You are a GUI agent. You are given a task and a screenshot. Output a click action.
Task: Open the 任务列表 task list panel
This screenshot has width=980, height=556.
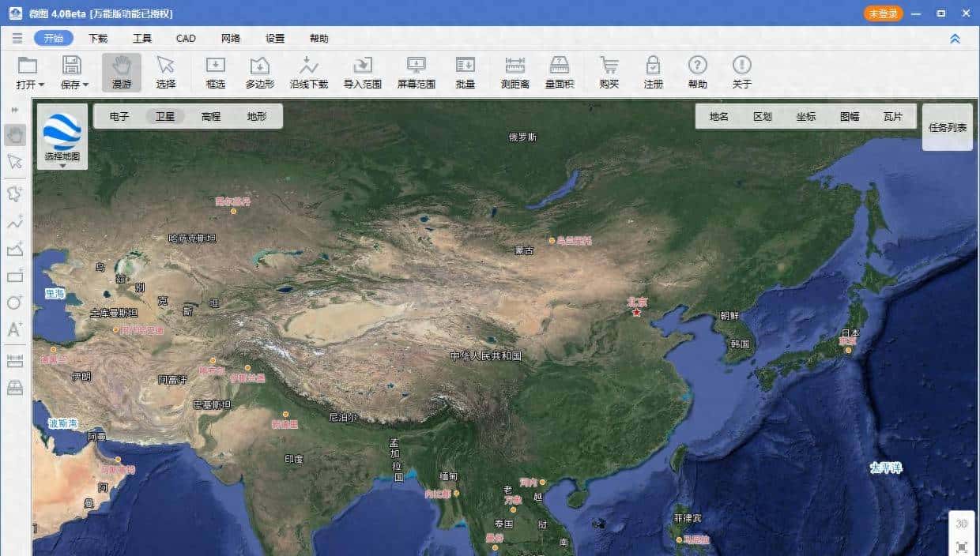[946, 126]
